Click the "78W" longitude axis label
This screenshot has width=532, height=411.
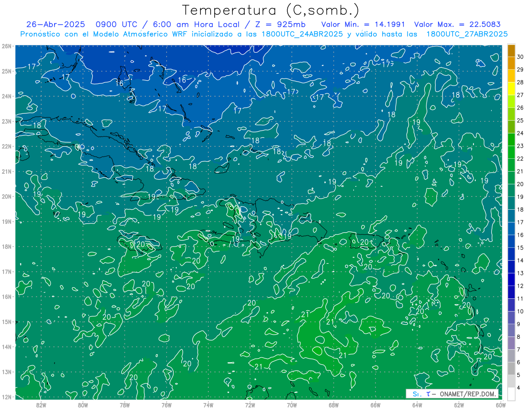point(125,405)
